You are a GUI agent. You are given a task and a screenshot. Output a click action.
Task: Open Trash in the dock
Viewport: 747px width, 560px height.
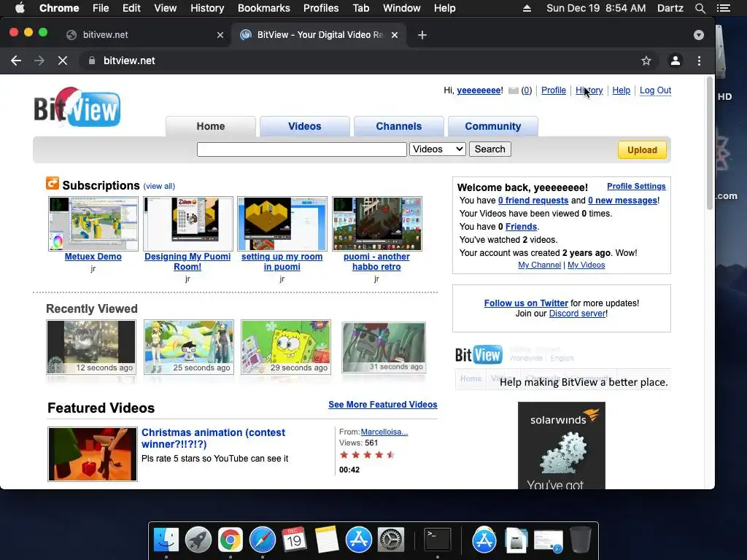[x=580, y=540]
